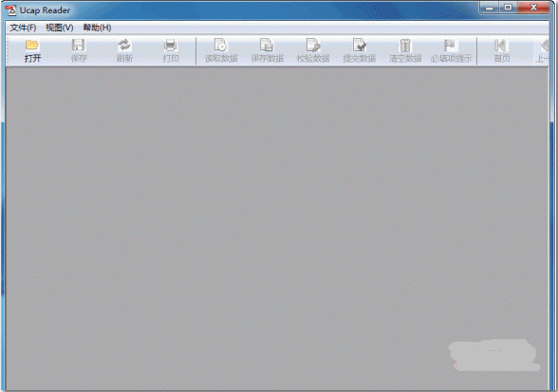
Task: Toggle the 必填项提示 required-field hint flag
Action: click(450, 46)
